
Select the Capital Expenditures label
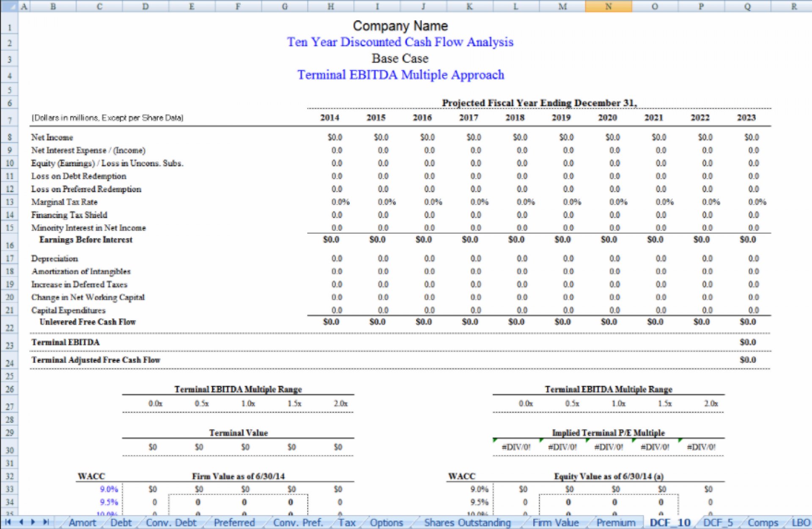(68, 310)
